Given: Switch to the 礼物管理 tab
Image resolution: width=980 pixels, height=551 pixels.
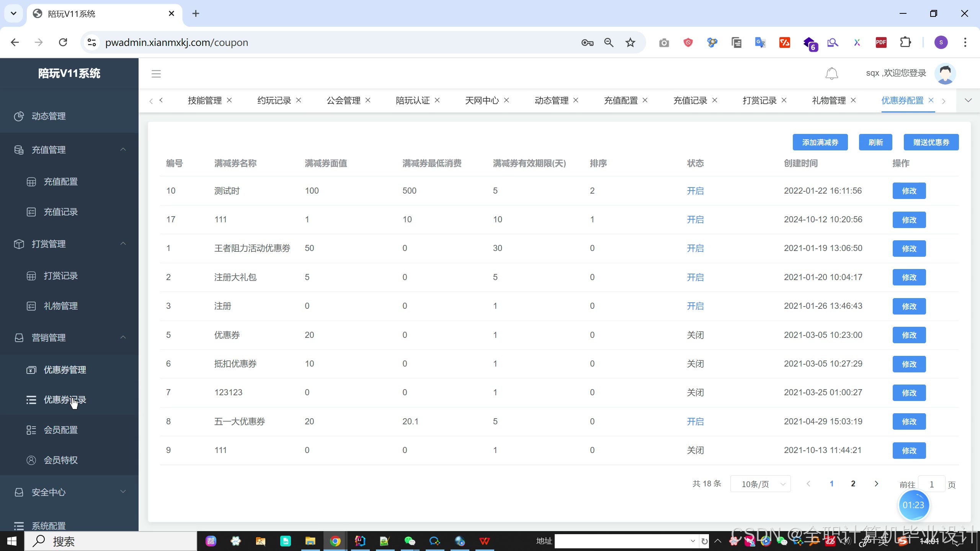Looking at the screenshot, I should click(829, 101).
